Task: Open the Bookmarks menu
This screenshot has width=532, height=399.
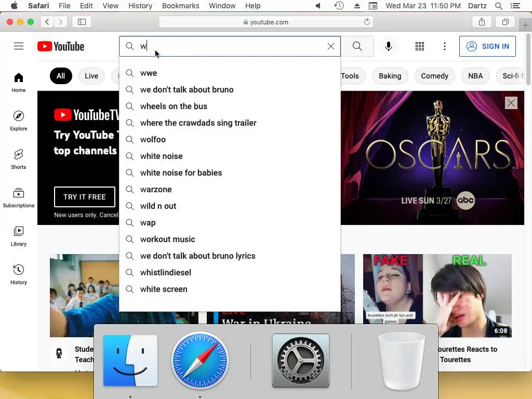Action: coord(180,6)
